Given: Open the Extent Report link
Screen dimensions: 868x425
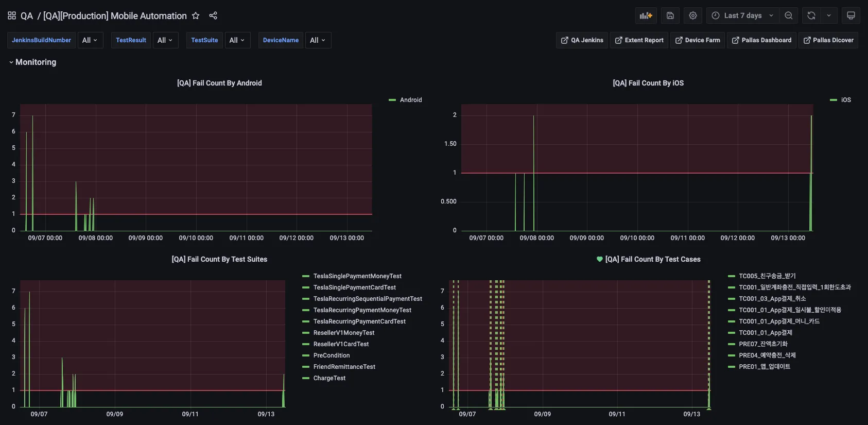Looking at the screenshot, I should [639, 40].
